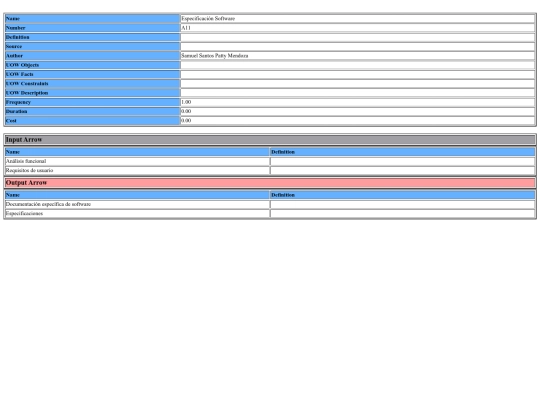540x405 pixels.
Task: Click the value 'Especificación Software'
Action: coord(208,19)
